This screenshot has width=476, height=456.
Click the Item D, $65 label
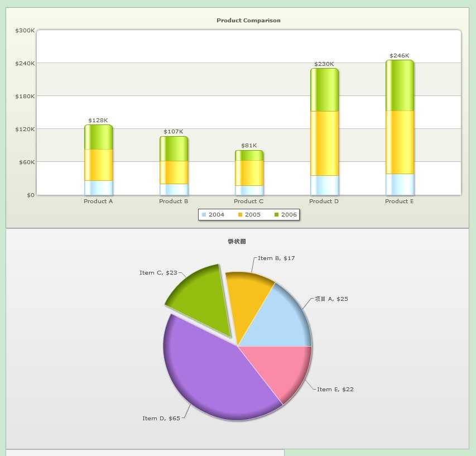pyautogui.click(x=161, y=419)
